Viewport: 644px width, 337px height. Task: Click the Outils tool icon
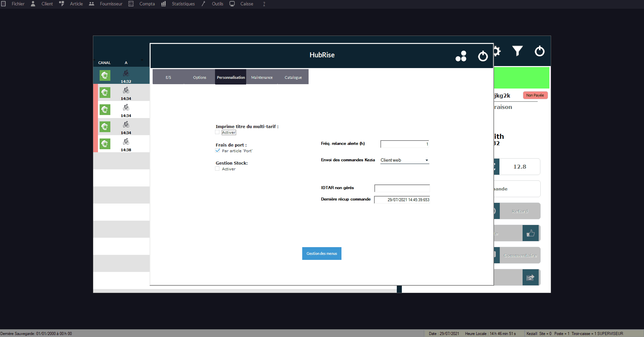[x=203, y=4]
